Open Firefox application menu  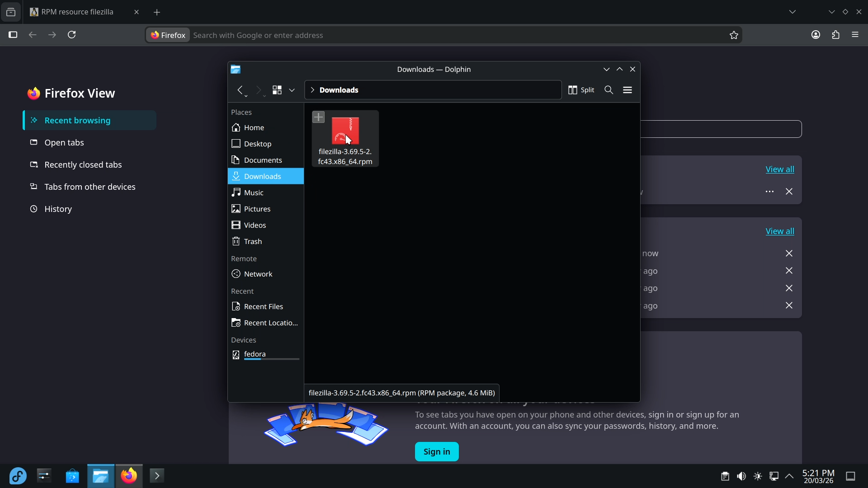(x=855, y=35)
